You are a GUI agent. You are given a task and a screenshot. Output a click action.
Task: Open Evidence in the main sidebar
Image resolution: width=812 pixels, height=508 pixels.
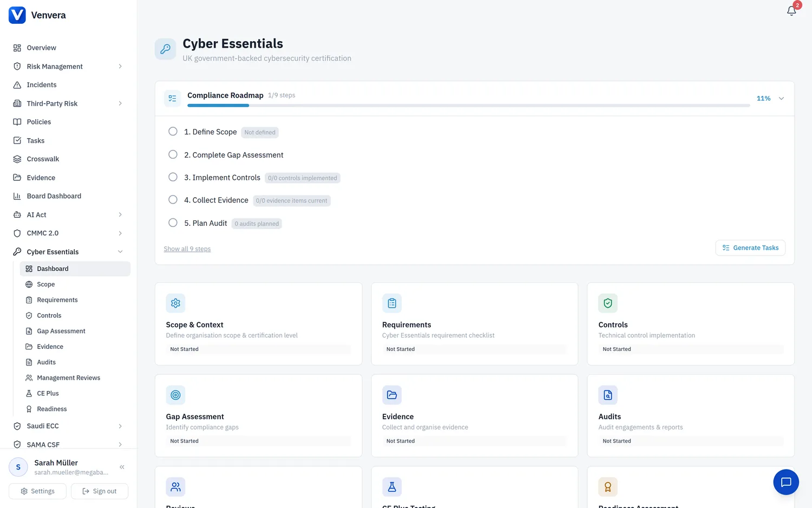[68, 178]
